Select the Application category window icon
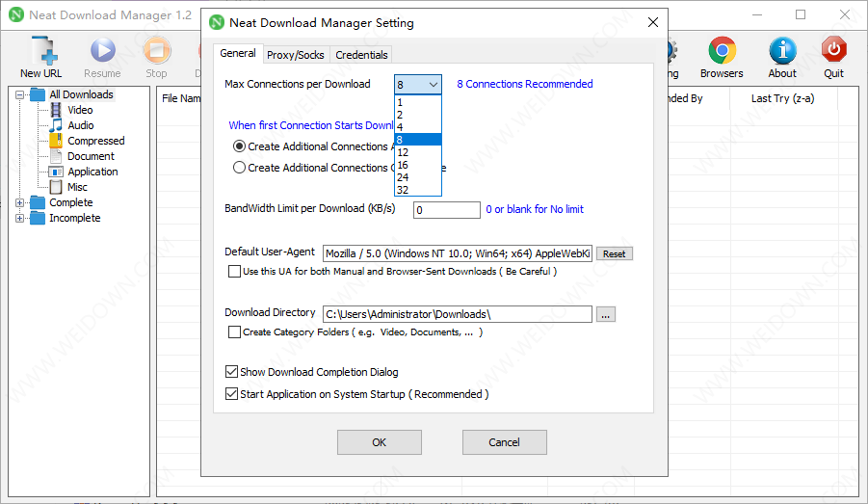The image size is (868, 504). [56, 172]
